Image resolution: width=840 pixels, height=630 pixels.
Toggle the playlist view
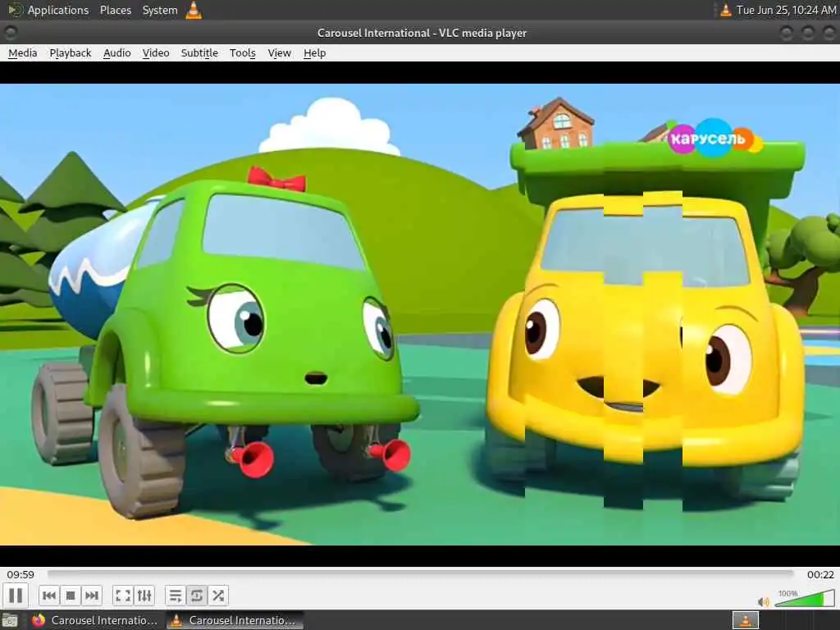[x=176, y=596]
